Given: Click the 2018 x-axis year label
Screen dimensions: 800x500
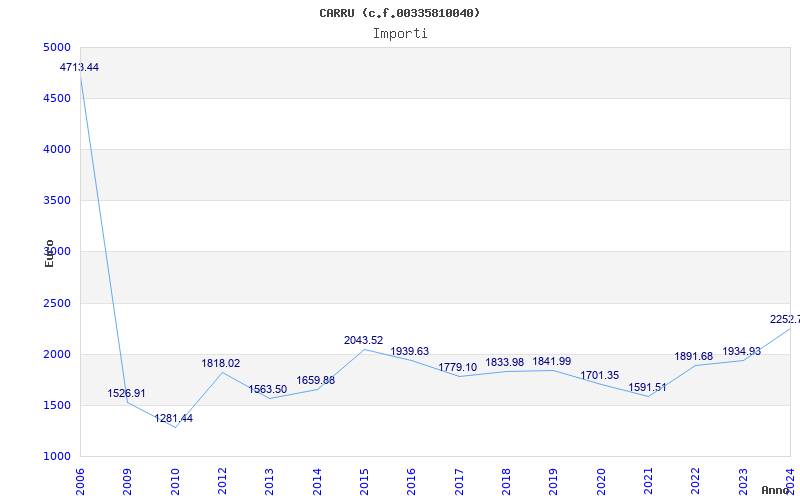Looking at the screenshot, I should tap(506, 482).
